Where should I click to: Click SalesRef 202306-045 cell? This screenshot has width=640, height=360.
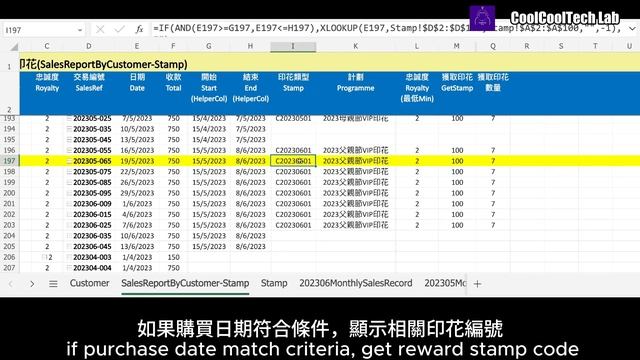(x=92, y=247)
